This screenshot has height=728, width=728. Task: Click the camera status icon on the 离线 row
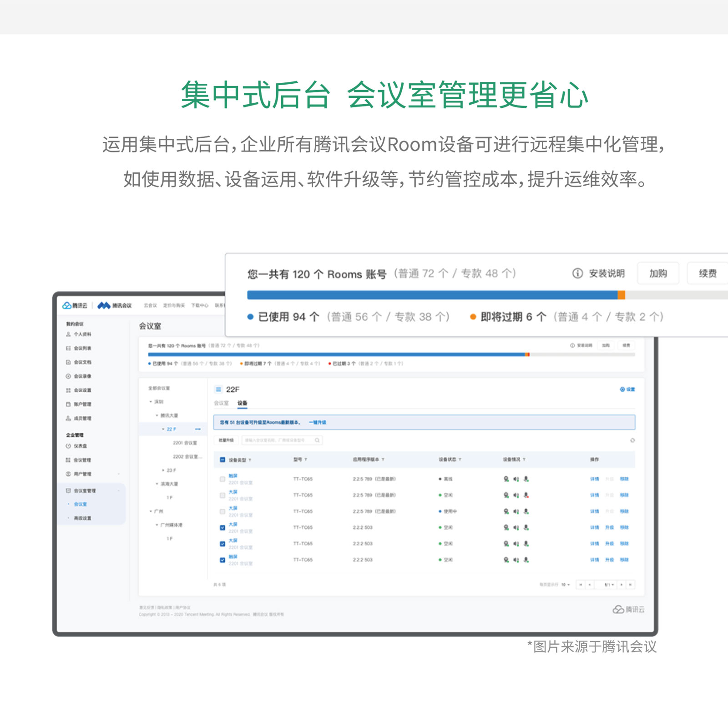506,479
